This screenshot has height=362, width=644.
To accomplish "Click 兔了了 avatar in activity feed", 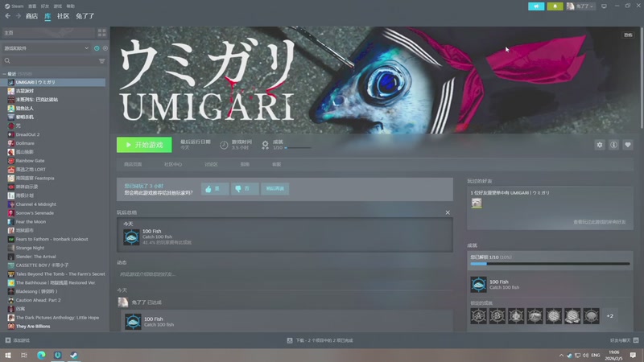I will 123,302.
